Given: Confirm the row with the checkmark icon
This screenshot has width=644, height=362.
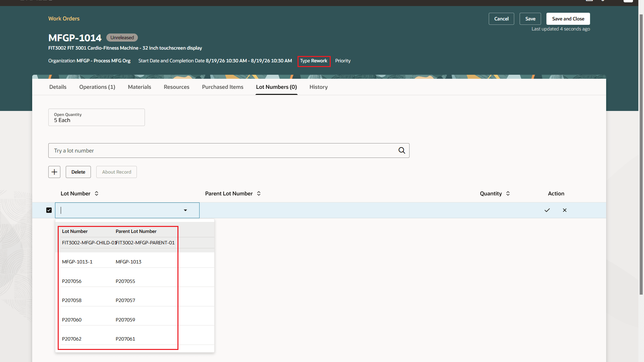Looking at the screenshot, I should click(547, 210).
